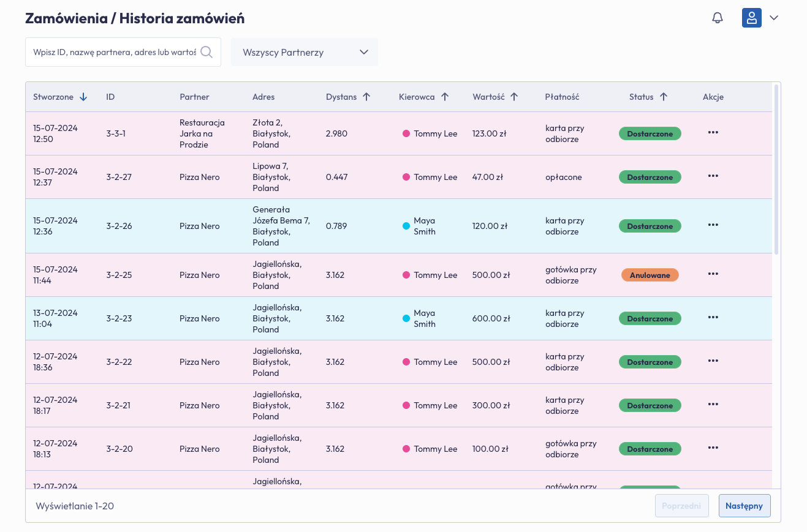Click pink driver dot in row 3-3-1
807x532 pixels.
406,133
